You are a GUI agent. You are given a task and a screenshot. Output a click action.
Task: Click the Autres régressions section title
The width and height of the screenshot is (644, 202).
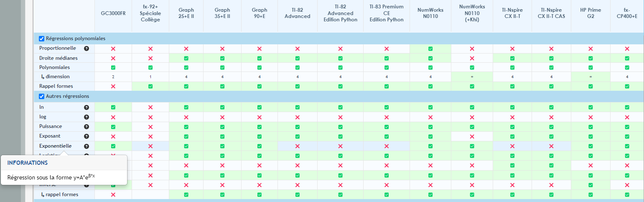click(x=67, y=96)
